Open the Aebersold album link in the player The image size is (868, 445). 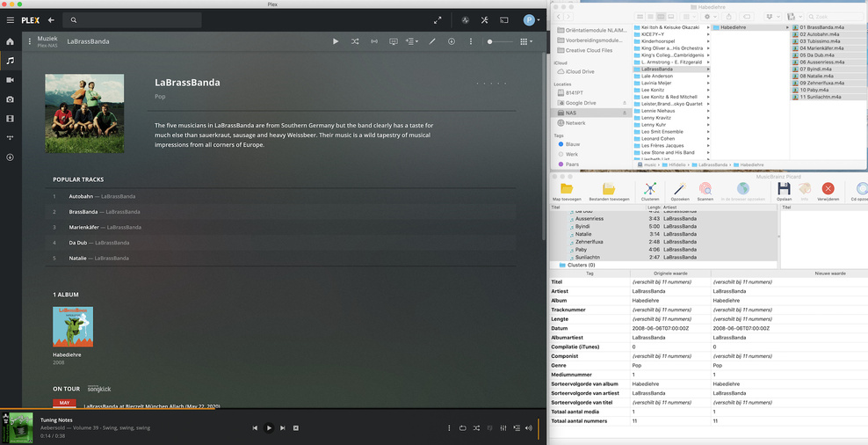(x=95, y=427)
